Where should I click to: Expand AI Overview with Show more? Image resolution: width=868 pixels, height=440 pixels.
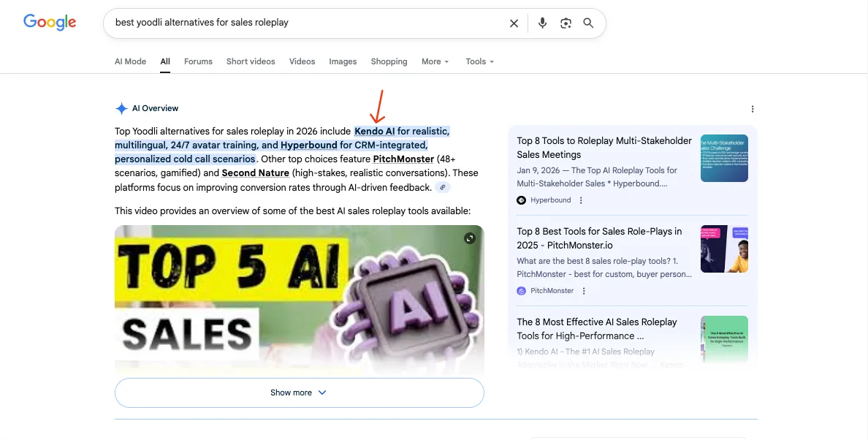300,393
